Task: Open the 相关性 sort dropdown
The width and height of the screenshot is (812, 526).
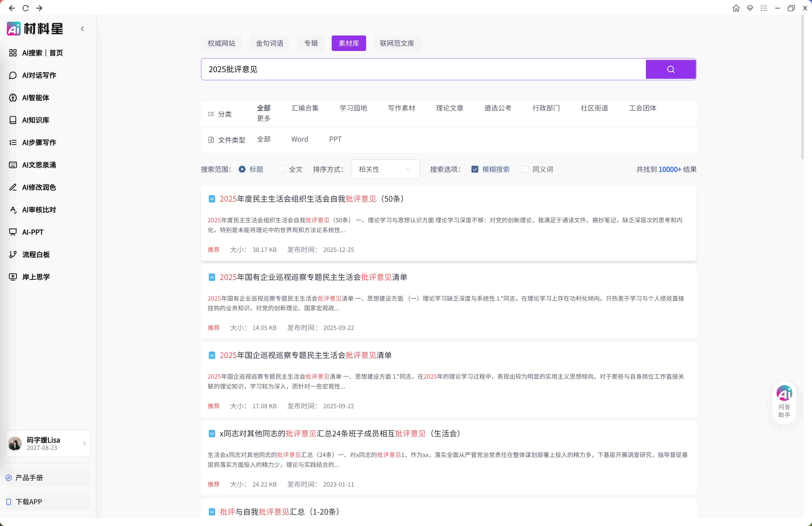Action: click(385, 169)
